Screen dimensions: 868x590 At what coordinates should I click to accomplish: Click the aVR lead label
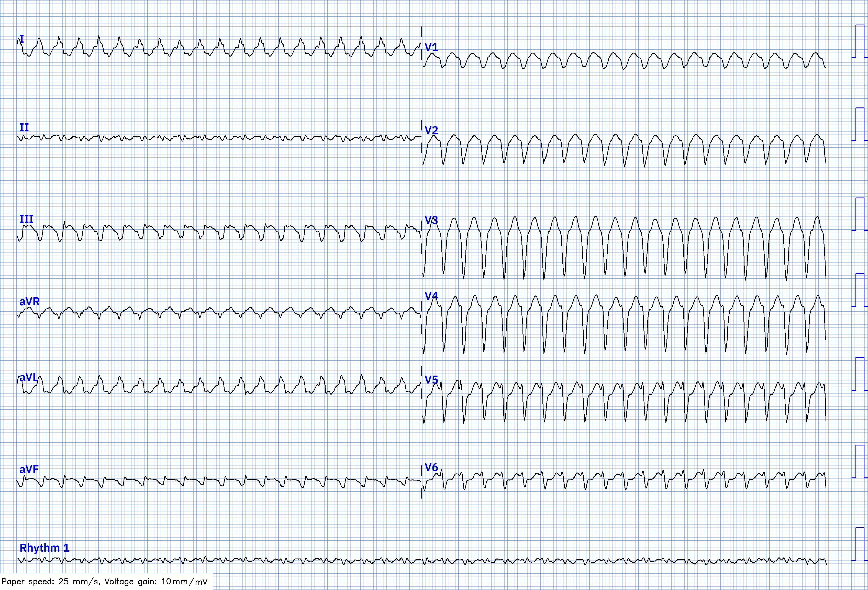pyautogui.click(x=29, y=301)
